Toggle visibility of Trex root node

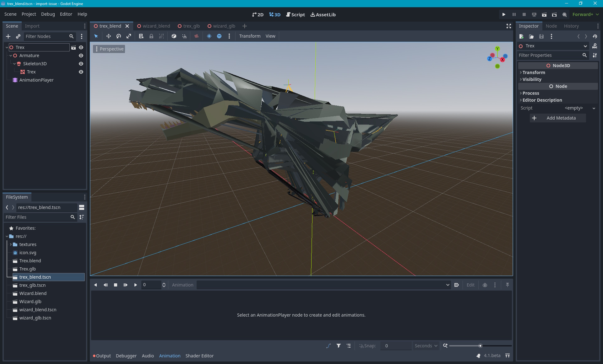point(81,47)
